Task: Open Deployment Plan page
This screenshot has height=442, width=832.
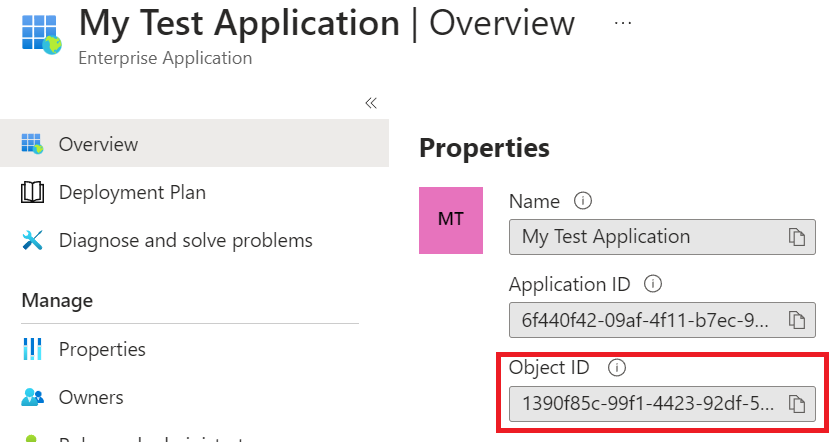Action: (x=132, y=192)
